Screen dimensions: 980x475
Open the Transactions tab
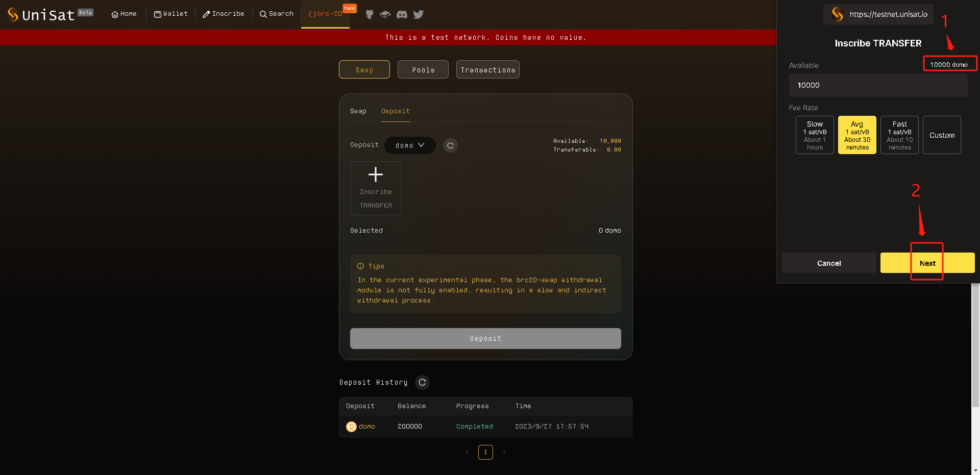coord(487,70)
